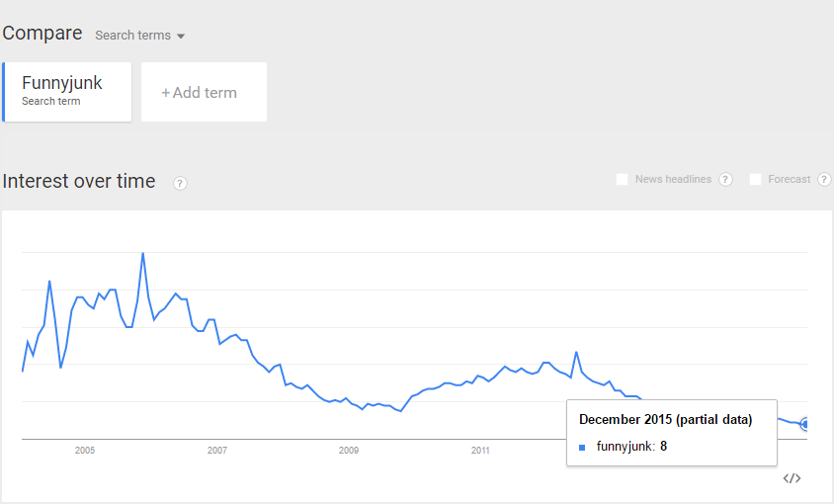834x504 pixels.
Task: Click the blue accent bar on Funnyjunk card
Action: pos(4,92)
